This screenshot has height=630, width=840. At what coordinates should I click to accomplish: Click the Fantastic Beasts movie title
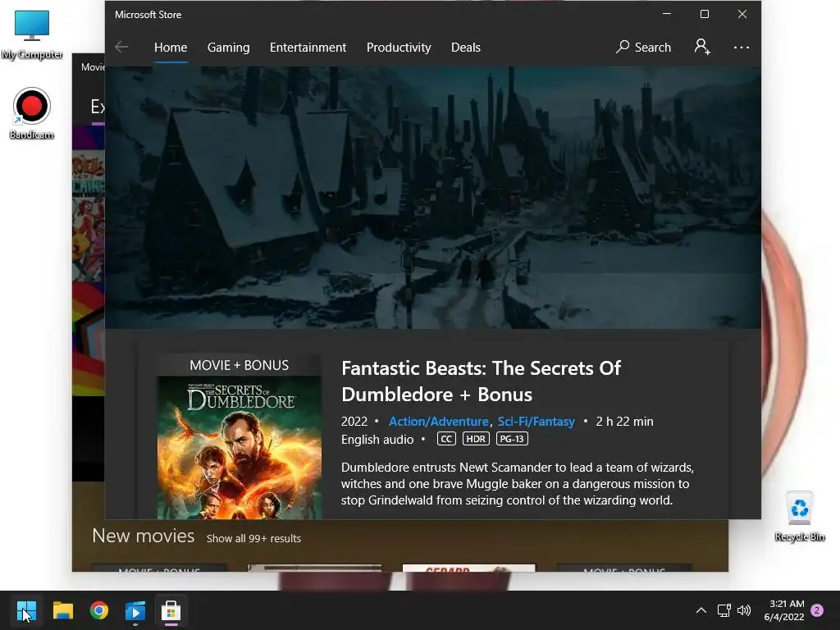(x=481, y=381)
